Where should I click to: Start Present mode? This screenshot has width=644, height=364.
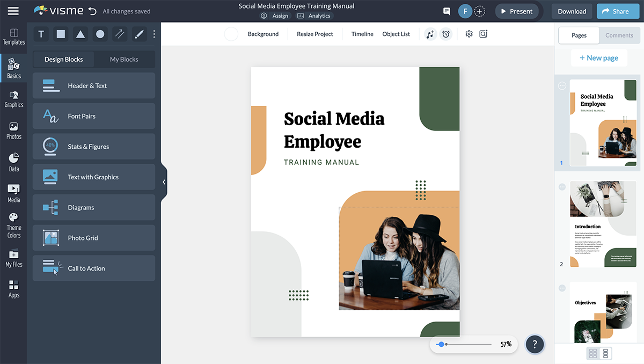pos(516,11)
